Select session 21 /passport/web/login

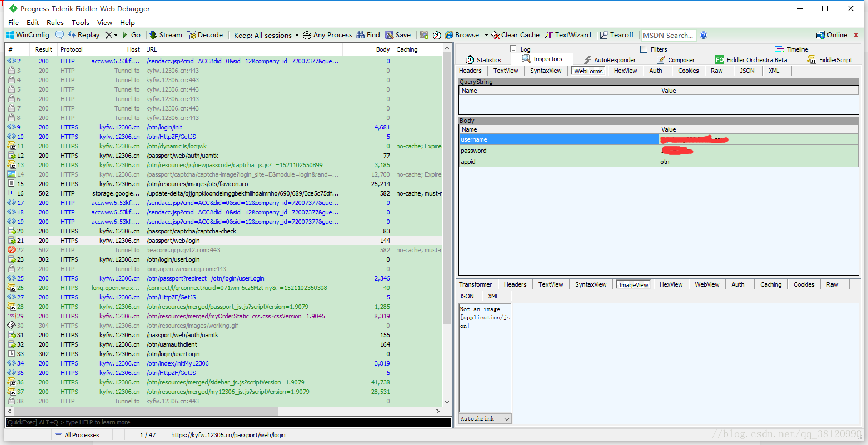(x=224, y=241)
